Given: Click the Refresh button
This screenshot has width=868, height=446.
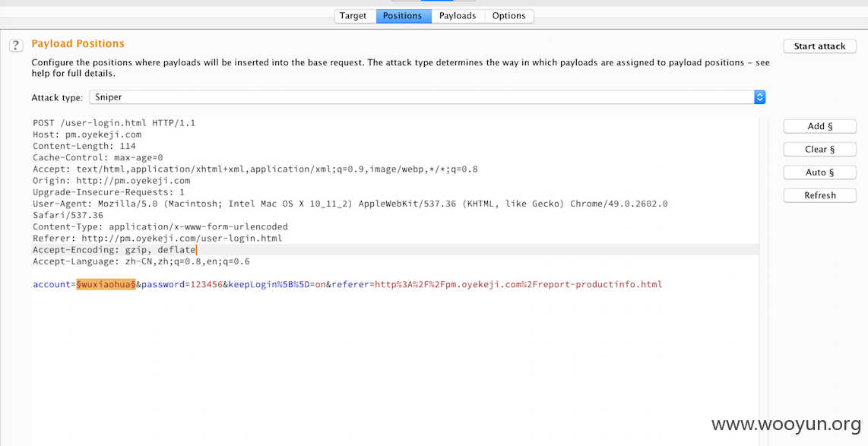Looking at the screenshot, I should (820, 195).
